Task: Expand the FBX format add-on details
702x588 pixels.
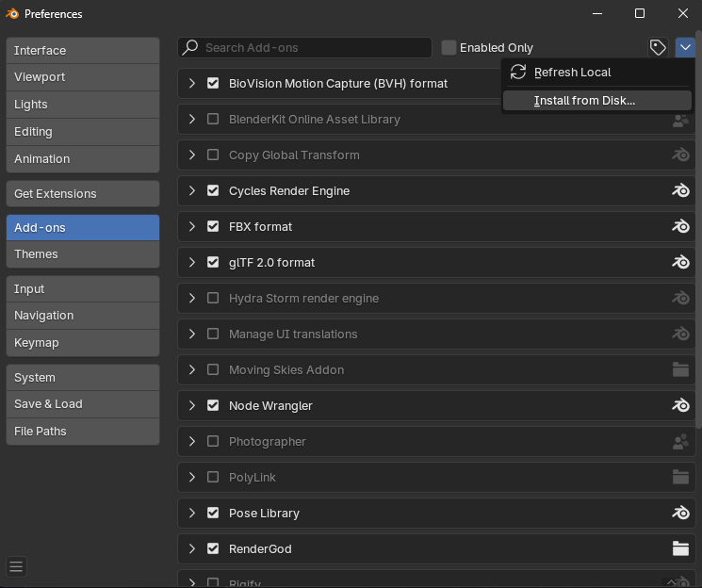Action: [192, 226]
